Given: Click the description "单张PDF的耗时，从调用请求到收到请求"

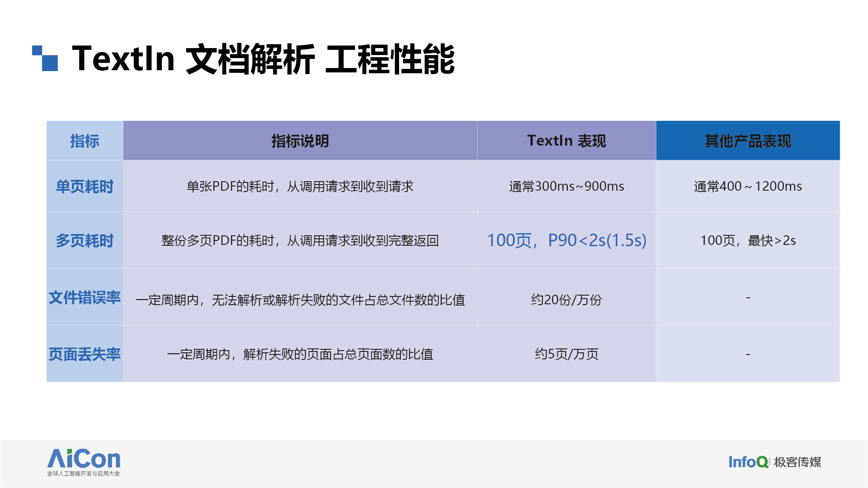Looking at the screenshot, I should tap(300, 186).
